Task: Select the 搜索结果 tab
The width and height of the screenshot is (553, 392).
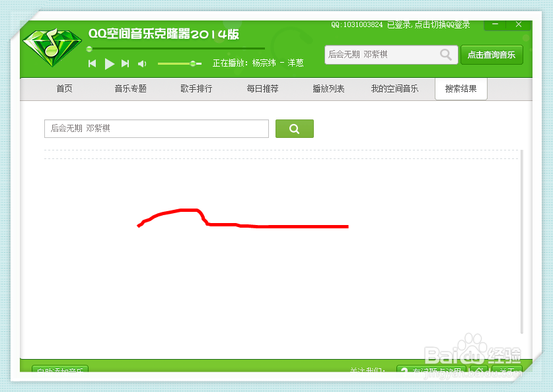Action: (x=461, y=88)
